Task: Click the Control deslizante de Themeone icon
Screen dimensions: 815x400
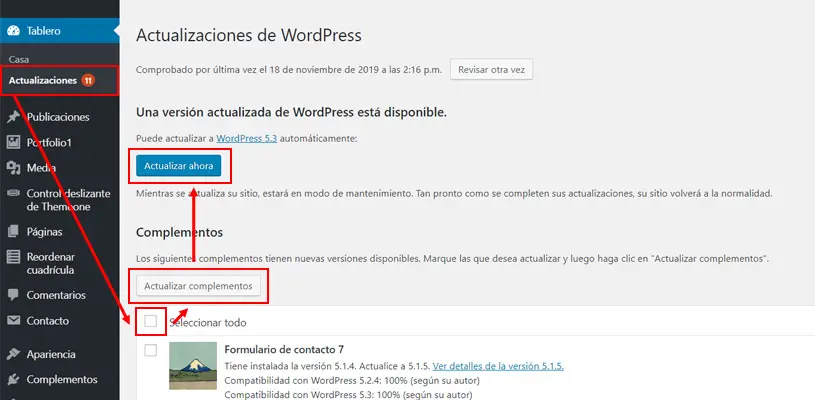Action: pyautogui.click(x=14, y=193)
